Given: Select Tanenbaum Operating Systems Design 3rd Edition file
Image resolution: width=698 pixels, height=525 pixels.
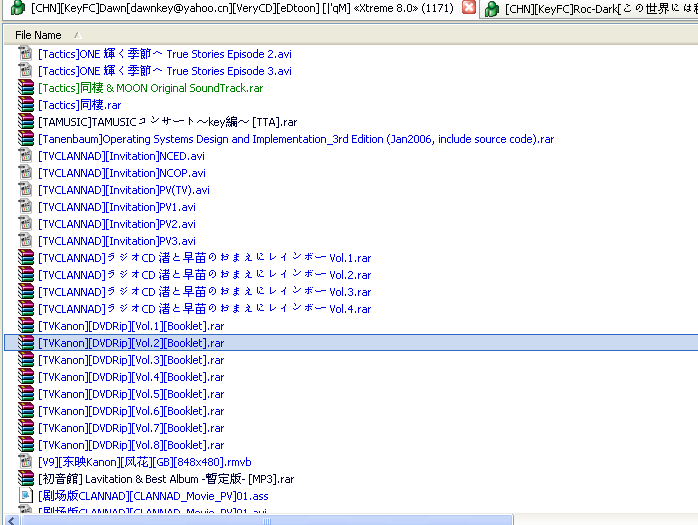Looking at the screenshot, I should coord(296,139).
